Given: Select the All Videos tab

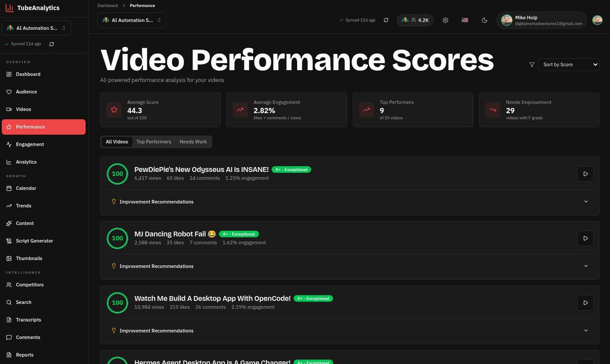Looking at the screenshot, I should pos(117,142).
